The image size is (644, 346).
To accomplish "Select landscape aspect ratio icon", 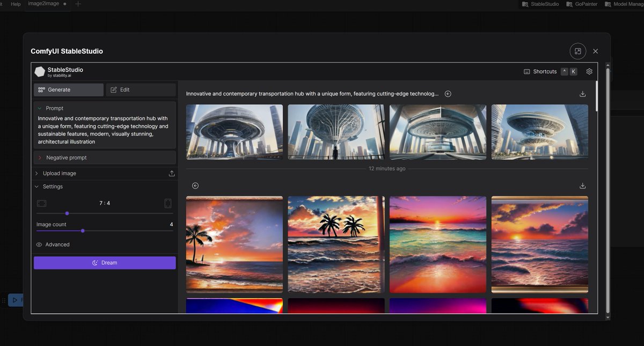I will [x=42, y=203].
